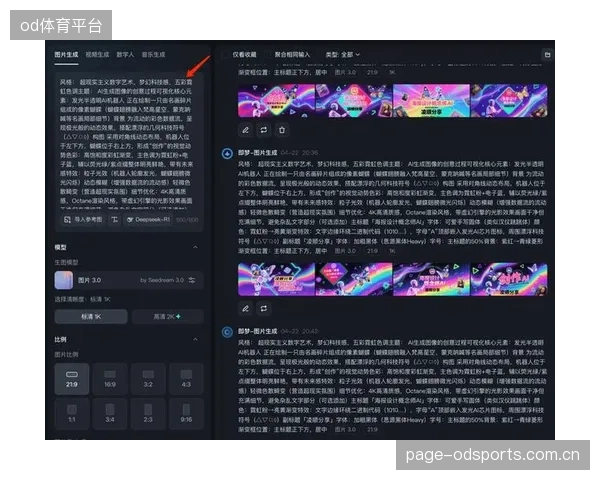The height and width of the screenshot is (480, 600).
Task: Toggle the 仅看收藏 checkbox
Action: pyautogui.click(x=226, y=55)
